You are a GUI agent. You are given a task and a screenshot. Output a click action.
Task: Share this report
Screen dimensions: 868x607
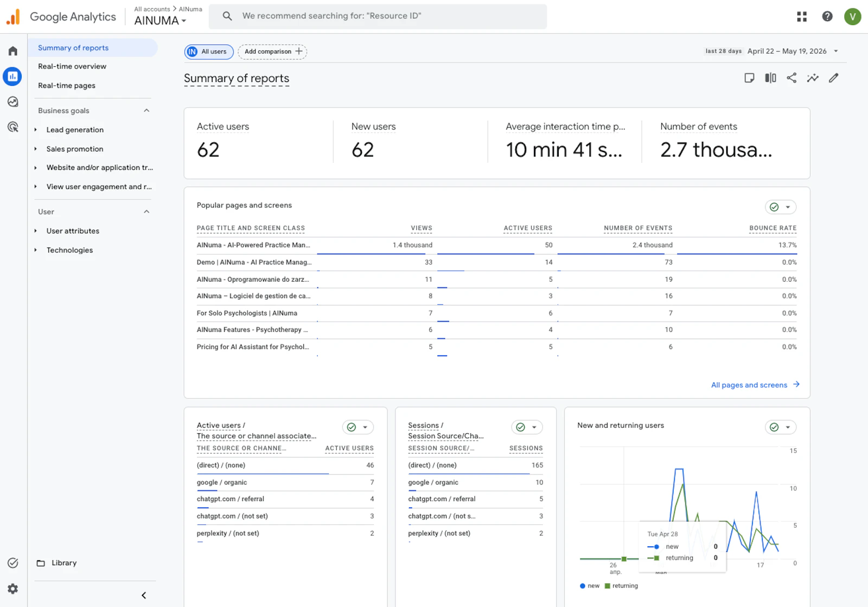coord(792,78)
